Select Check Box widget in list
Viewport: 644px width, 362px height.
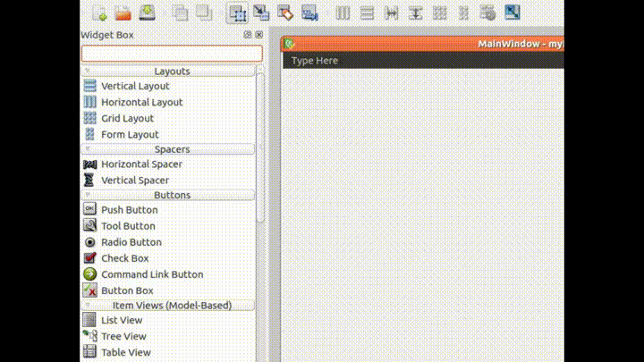[x=124, y=258]
